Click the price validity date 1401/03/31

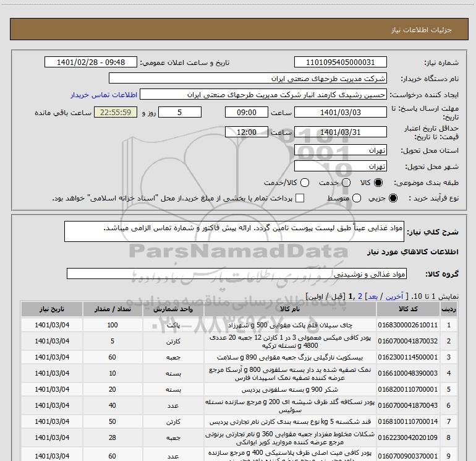pyautogui.click(x=340, y=132)
